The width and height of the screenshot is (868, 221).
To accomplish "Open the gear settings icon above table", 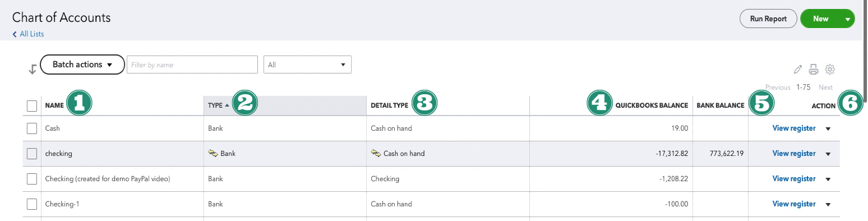I will tap(830, 70).
